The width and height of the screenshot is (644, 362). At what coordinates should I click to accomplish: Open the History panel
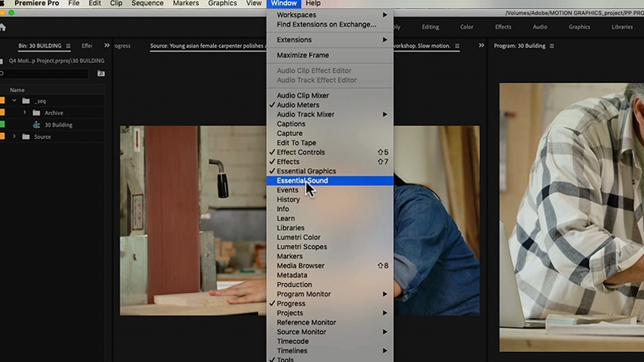(x=330, y=200)
